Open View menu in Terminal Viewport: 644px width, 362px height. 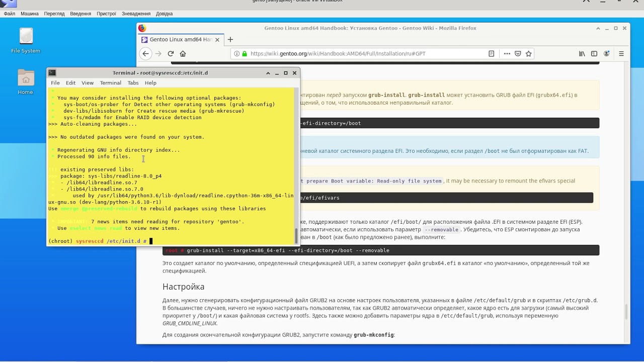point(88,83)
